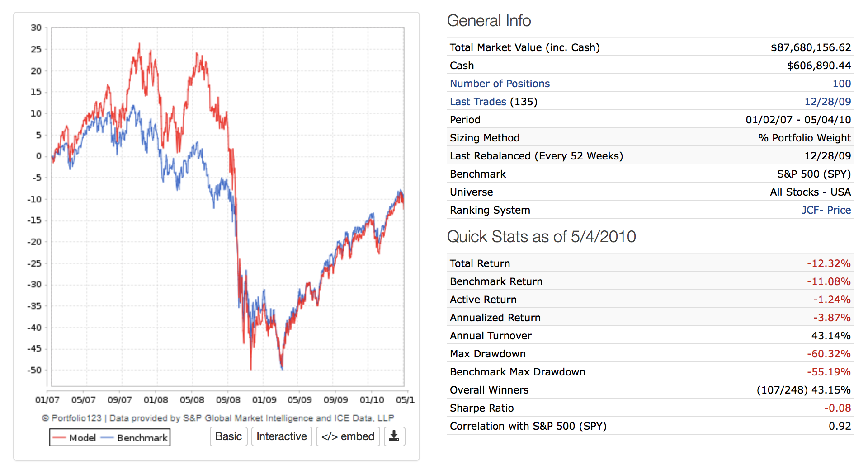Open the embed code button
The image size is (868, 469).
pyautogui.click(x=348, y=436)
